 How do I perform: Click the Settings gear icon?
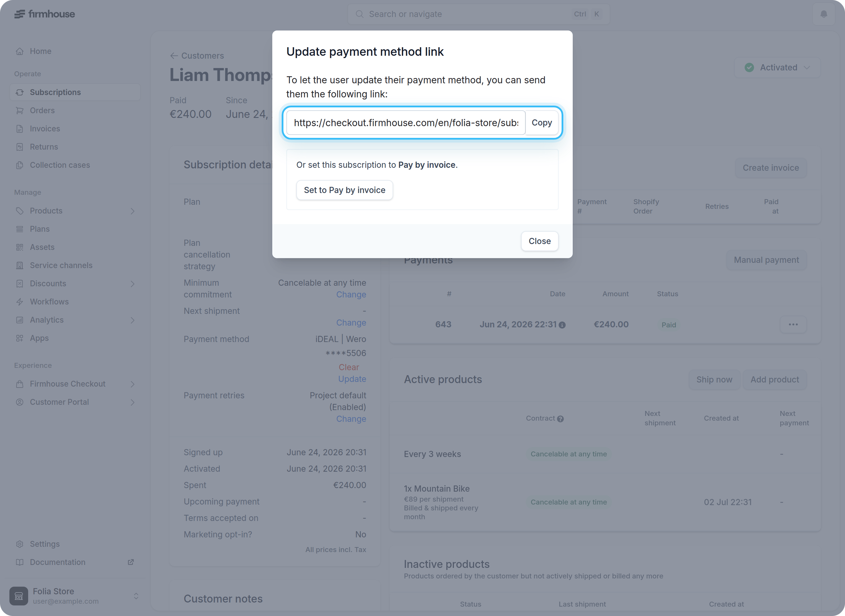[x=20, y=544]
